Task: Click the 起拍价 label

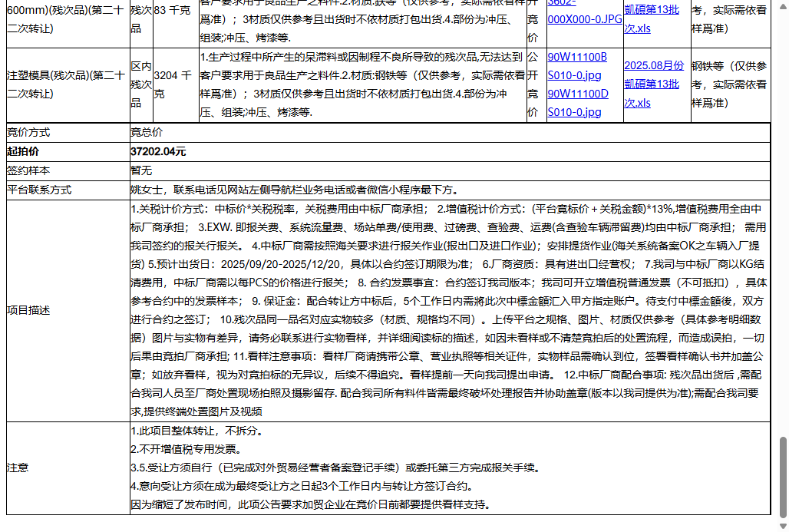Action: pos(23,151)
